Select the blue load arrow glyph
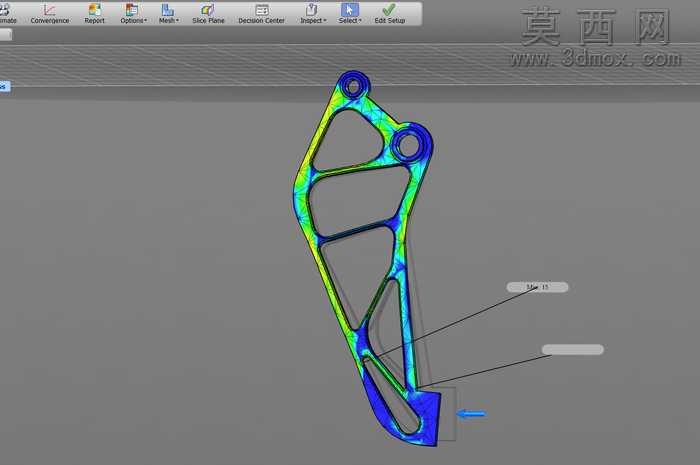Viewport: 700px width, 465px height. tap(471, 414)
